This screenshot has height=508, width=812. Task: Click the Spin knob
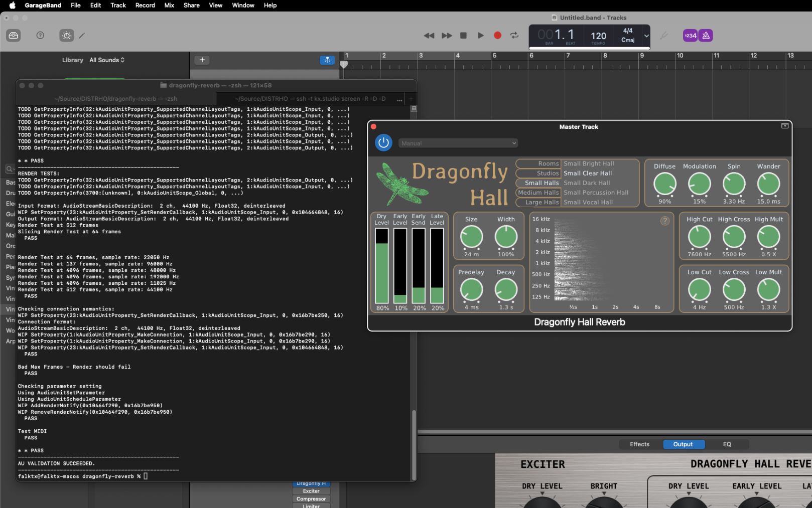pos(734,184)
